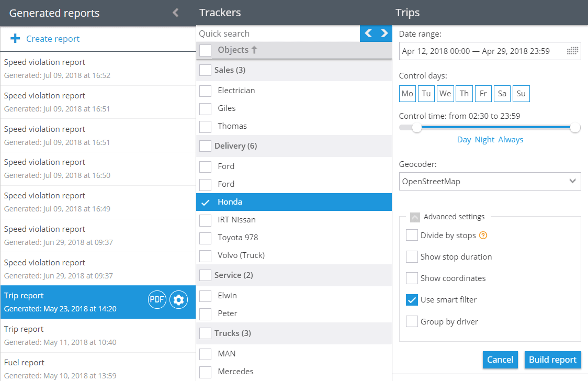Download PDF of selected Trip report

(x=157, y=300)
